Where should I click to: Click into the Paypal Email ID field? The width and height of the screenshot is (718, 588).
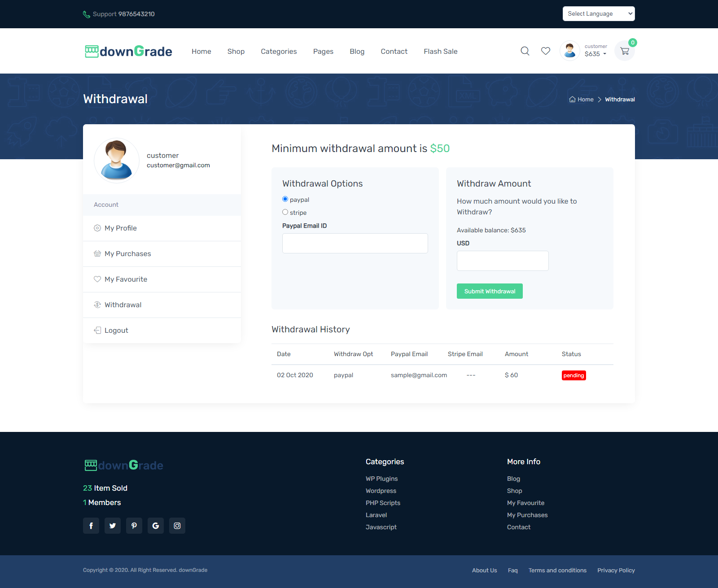pyautogui.click(x=355, y=243)
